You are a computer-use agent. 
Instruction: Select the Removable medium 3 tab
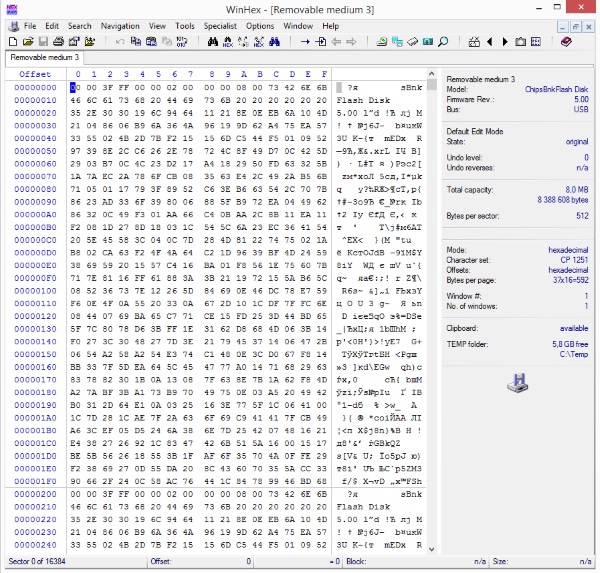click(x=44, y=57)
